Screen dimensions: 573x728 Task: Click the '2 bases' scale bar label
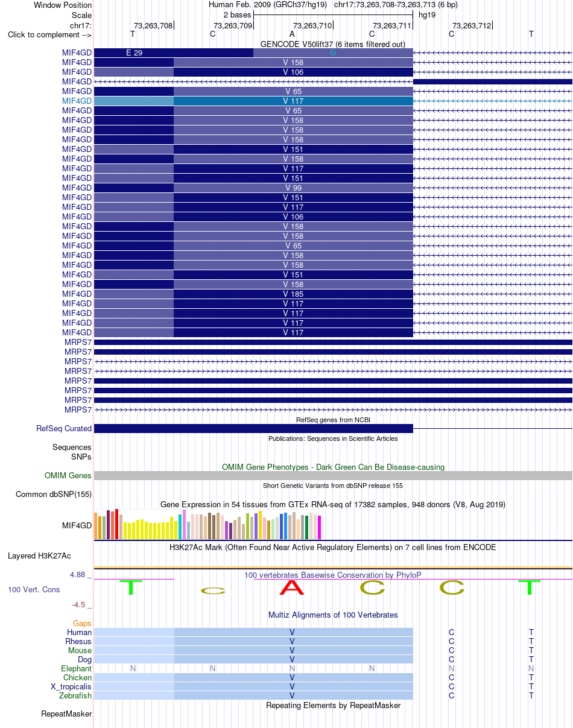click(237, 14)
